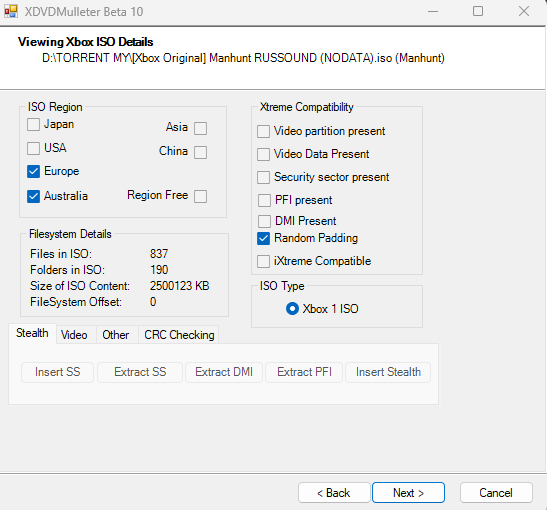547x510 pixels.
Task: Click the Folders in ISO value 190
Action: pyautogui.click(x=159, y=270)
